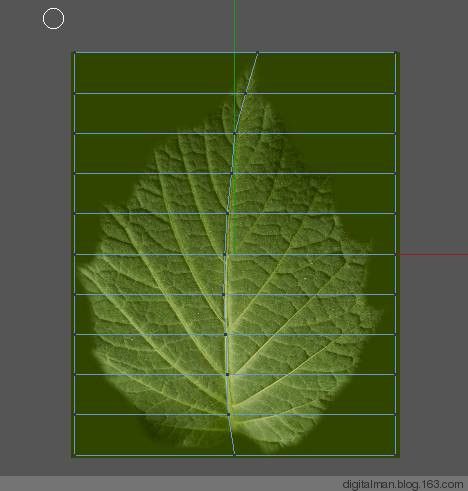Select the mesh vertex at the leaf tip on the top edge
Image resolution: width=468 pixels, height=491 pixels.
point(258,52)
